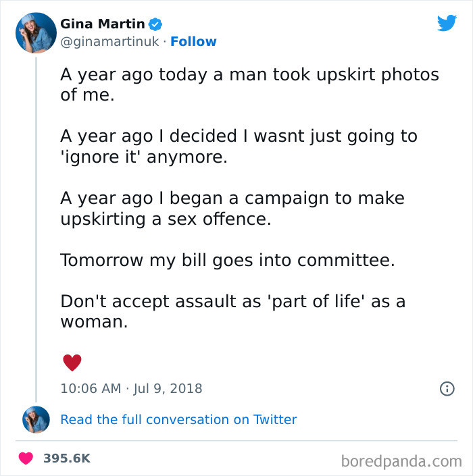473x476 pixels.
Task: Click the blue verified badge
Action: coord(155,24)
